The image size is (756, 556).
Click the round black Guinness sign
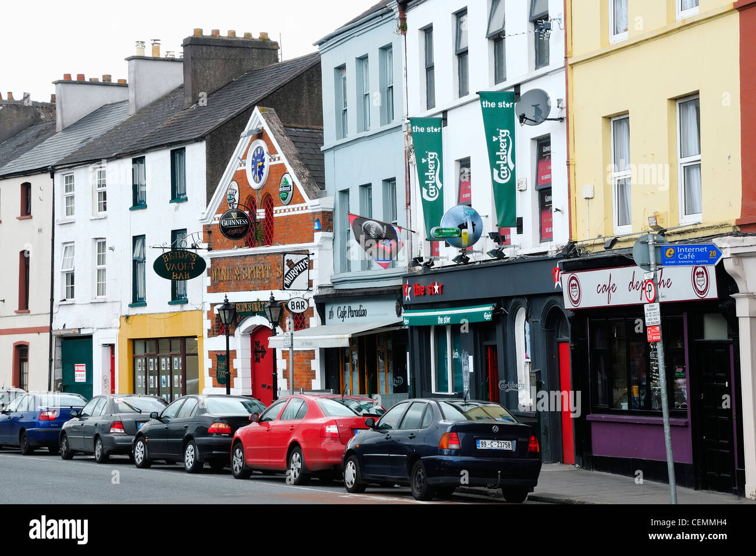pos(234,224)
